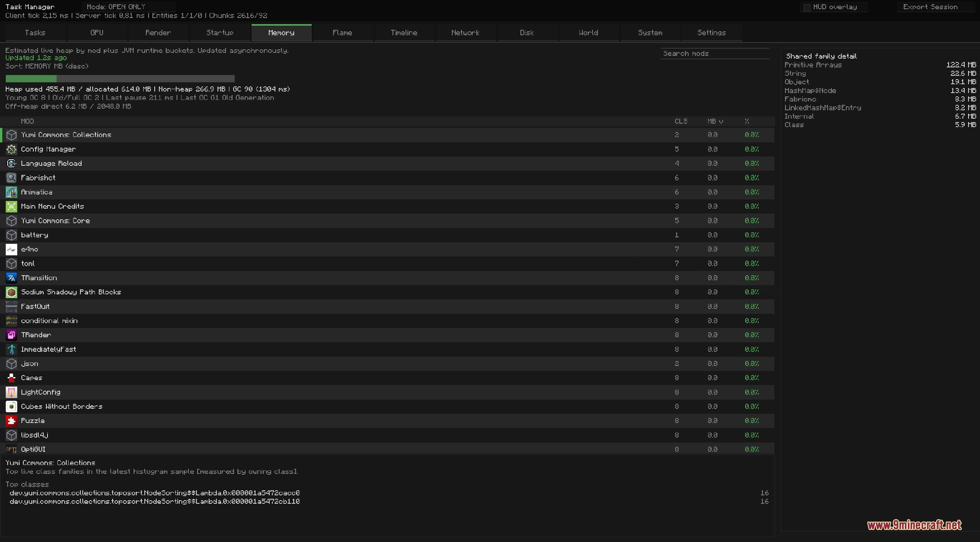Click the FastQuit mod icon
980x542 pixels.
11,307
